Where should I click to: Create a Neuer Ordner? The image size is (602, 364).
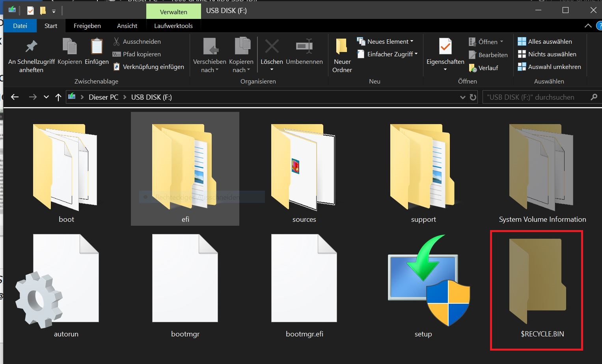pos(342,55)
